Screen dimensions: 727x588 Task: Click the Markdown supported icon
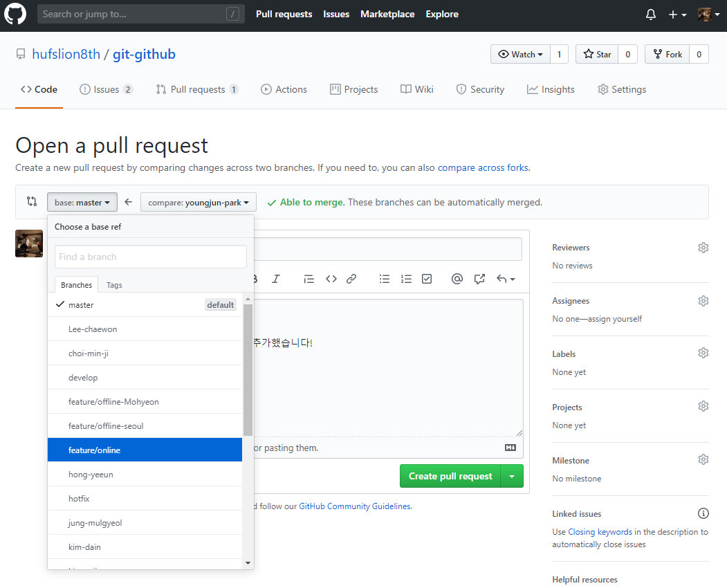[510, 448]
